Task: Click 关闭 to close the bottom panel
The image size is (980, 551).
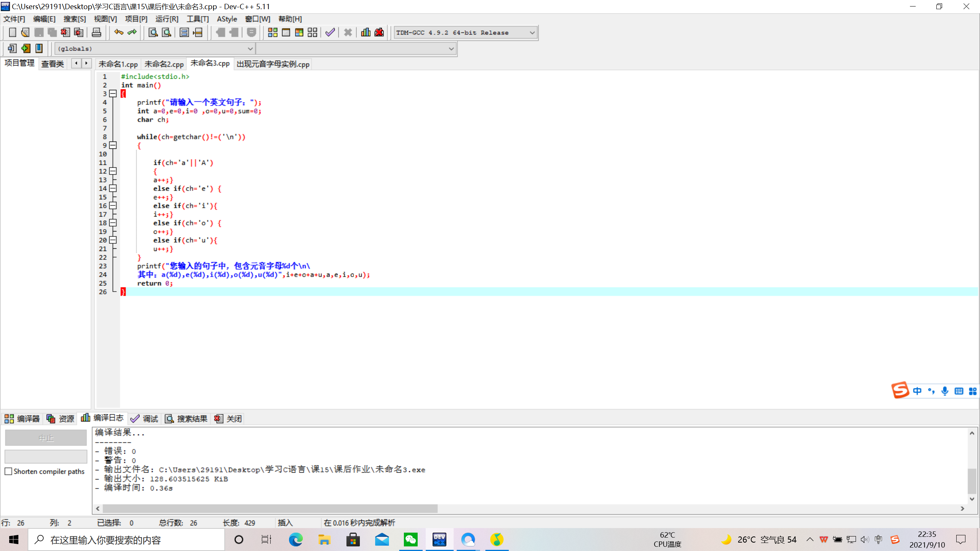Action: 228,419
